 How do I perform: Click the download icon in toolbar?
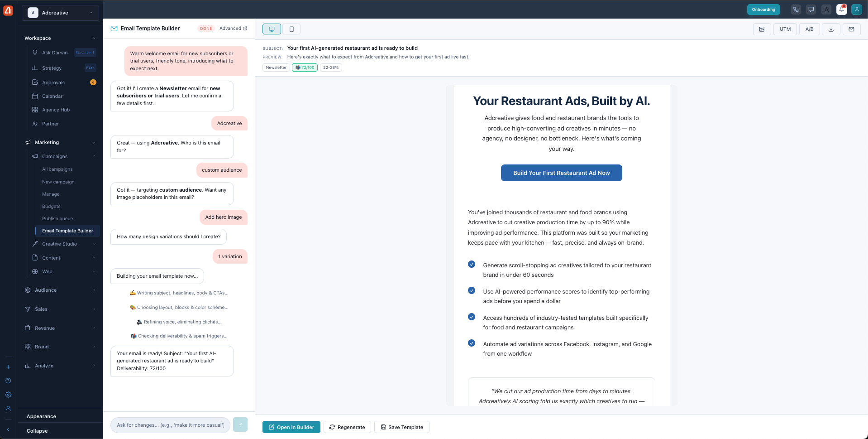tap(831, 29)
